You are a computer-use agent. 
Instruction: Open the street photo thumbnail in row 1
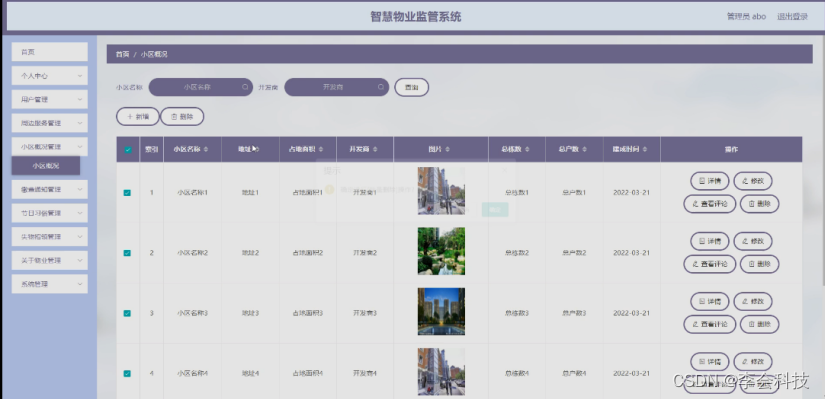[441, 191]
